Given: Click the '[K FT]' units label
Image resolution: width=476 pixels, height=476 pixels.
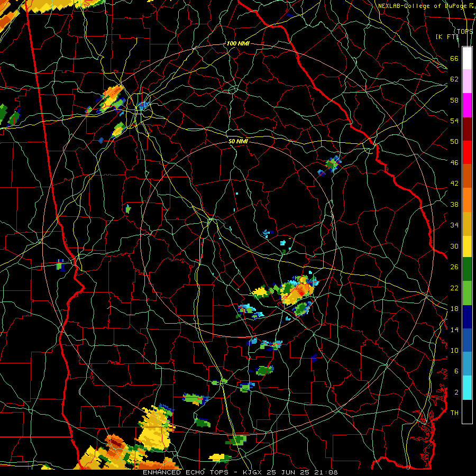Looking at the screenshot, I should point(447,36).
